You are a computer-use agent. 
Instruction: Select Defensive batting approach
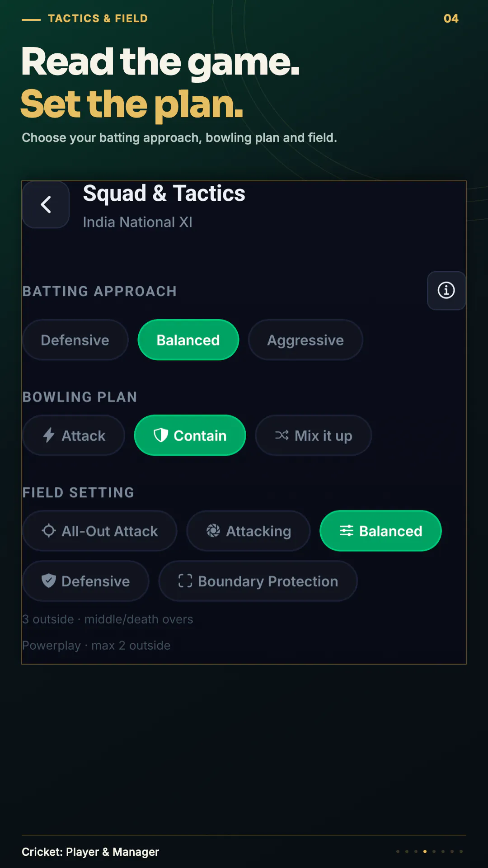[x=75, y=340]
